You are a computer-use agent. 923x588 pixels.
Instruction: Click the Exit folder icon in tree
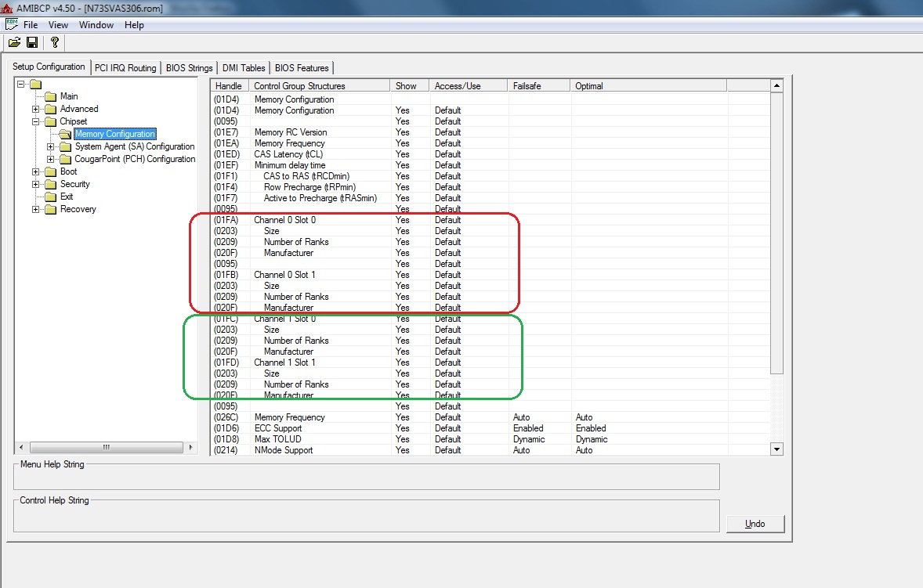(x=51, y=197)
